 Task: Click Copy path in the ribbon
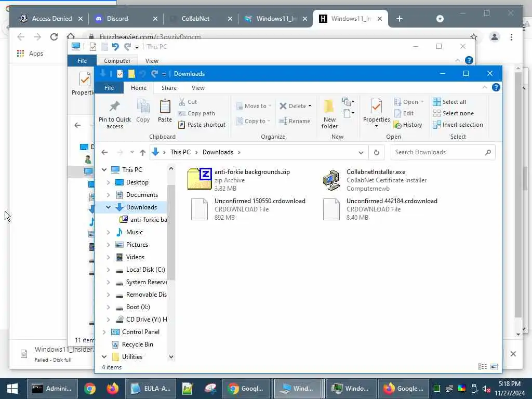(x=196, y=113)
